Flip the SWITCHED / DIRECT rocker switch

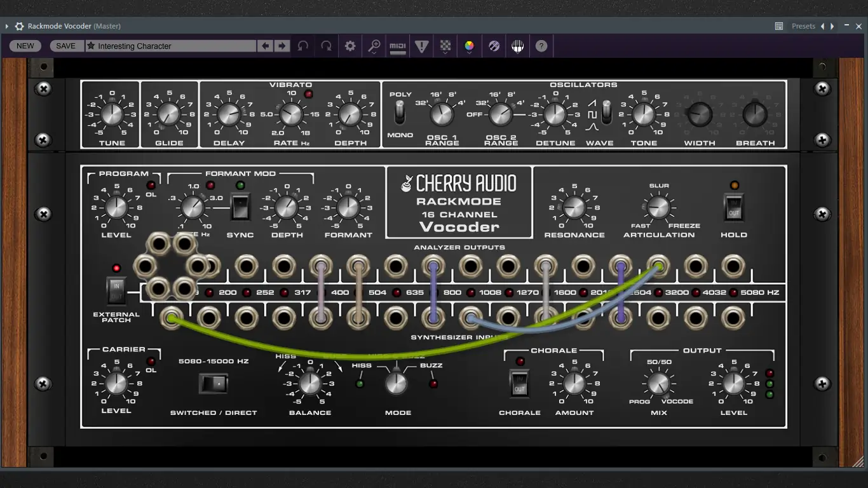(214, 384)
